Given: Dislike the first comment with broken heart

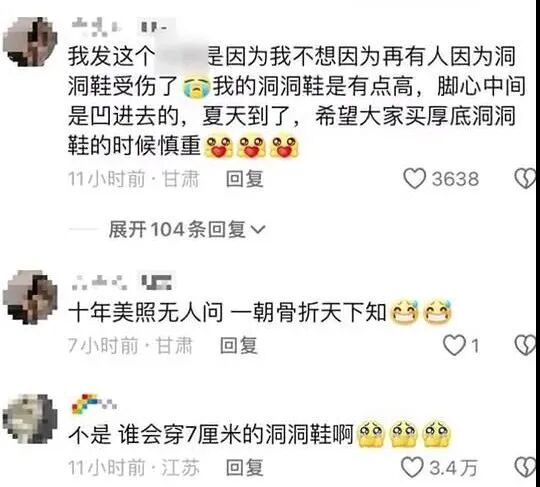Looking at the screenshot, I should tap(526, 179).
